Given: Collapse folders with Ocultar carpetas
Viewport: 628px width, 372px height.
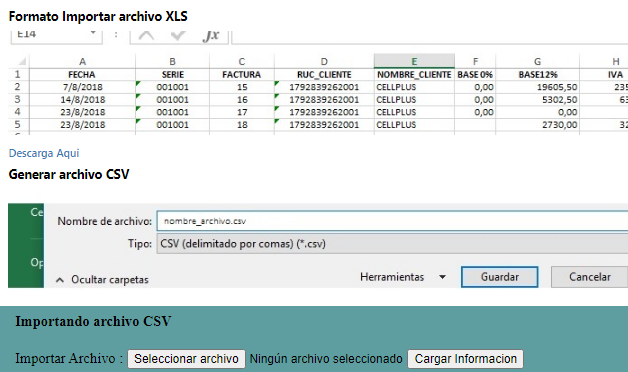Looking at the screenshot, I should pyautogui.click(x=103, y=280).
